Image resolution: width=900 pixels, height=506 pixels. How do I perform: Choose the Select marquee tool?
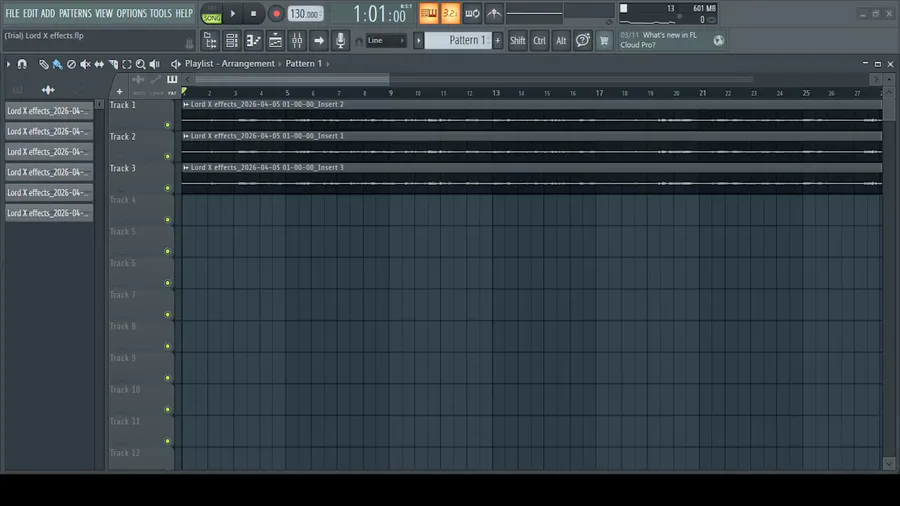pyautogui.click(x=127, y=64)
